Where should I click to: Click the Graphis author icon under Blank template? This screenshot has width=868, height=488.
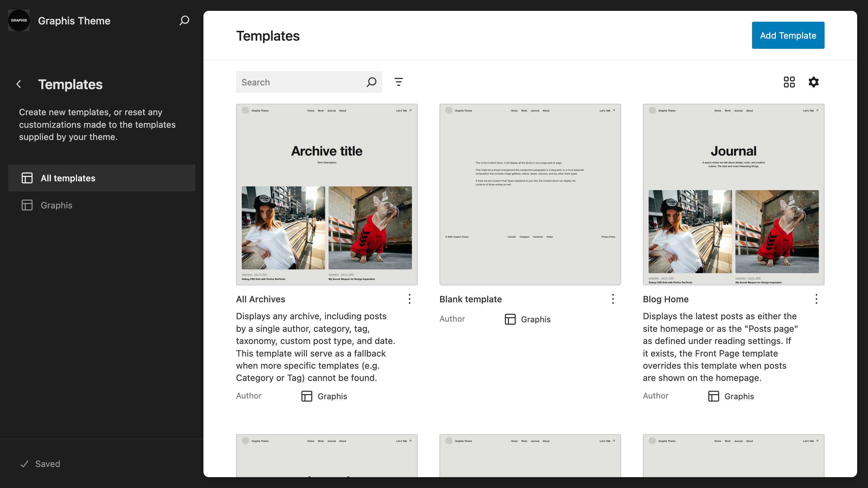click(510, 319)
